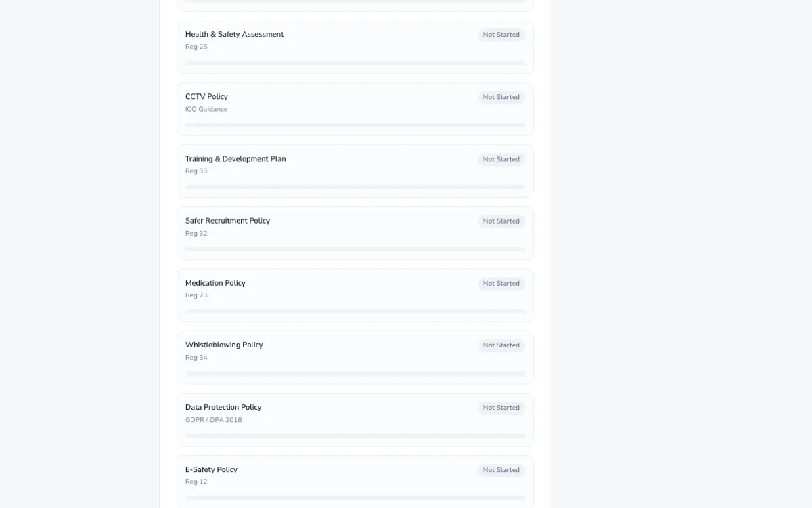
Task: Open the Health & Safety Assessment item
Action: point(234,35)
